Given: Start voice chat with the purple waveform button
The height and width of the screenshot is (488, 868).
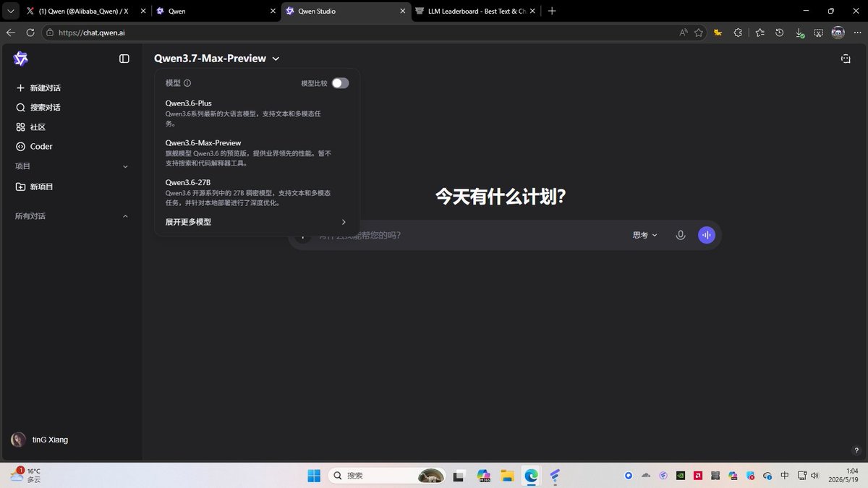Looking at the screenshot, I should (x=706, y=235).
